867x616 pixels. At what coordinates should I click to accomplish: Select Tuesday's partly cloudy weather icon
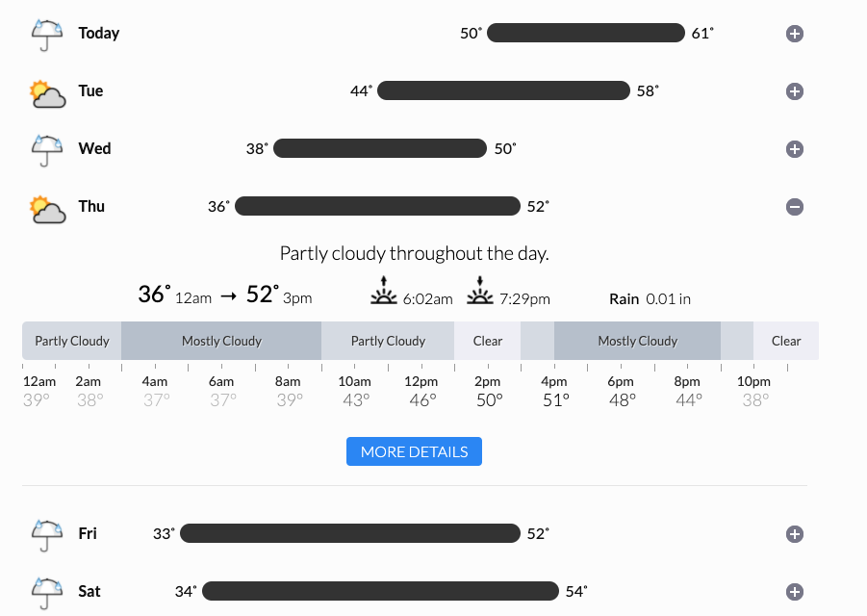pos(46,90)
